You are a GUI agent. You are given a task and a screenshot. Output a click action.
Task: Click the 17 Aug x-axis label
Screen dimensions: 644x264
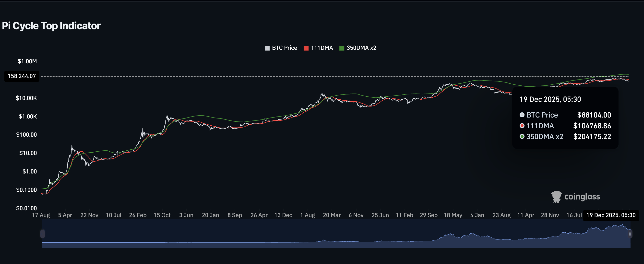pyautogui.click(x=41, y=215)
